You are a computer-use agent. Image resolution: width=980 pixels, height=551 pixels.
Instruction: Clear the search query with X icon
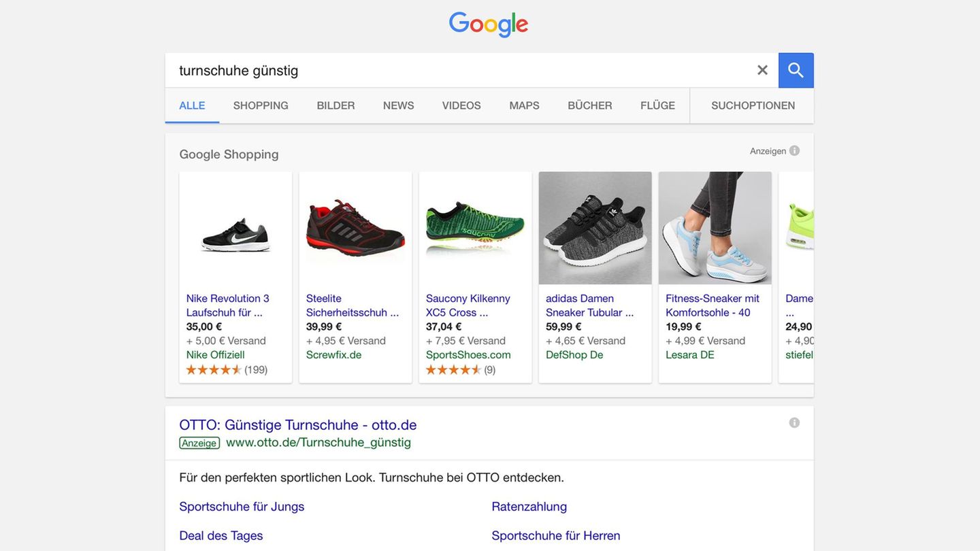tap(762, 70)
